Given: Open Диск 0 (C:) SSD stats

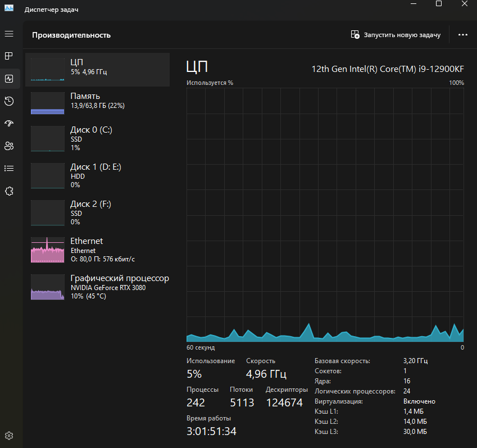Looking at the screenshot, I should pos(97,138).
